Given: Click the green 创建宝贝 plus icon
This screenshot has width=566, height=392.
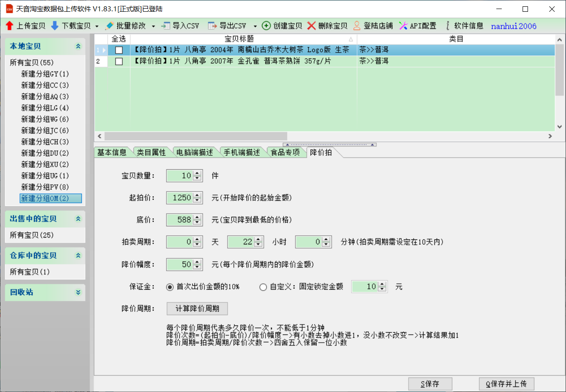Looking at the screenshot, I should tap(266, 26).
